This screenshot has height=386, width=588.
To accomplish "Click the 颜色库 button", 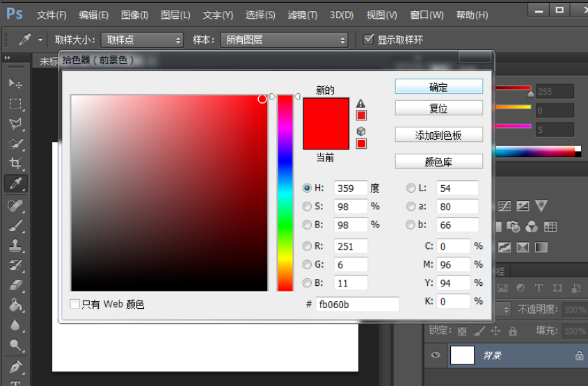I will [439, 161].
